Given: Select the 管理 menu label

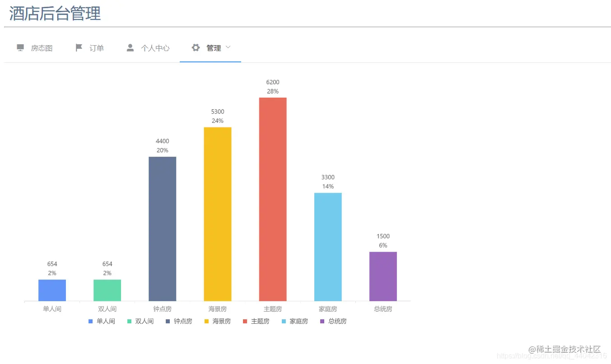Looking at the screenshot, I should 214,48.
